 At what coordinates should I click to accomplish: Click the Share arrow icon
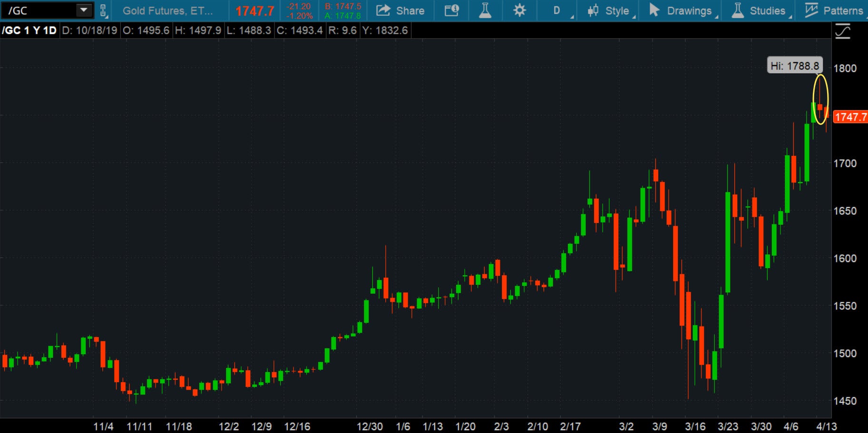(x=383, y=10)
